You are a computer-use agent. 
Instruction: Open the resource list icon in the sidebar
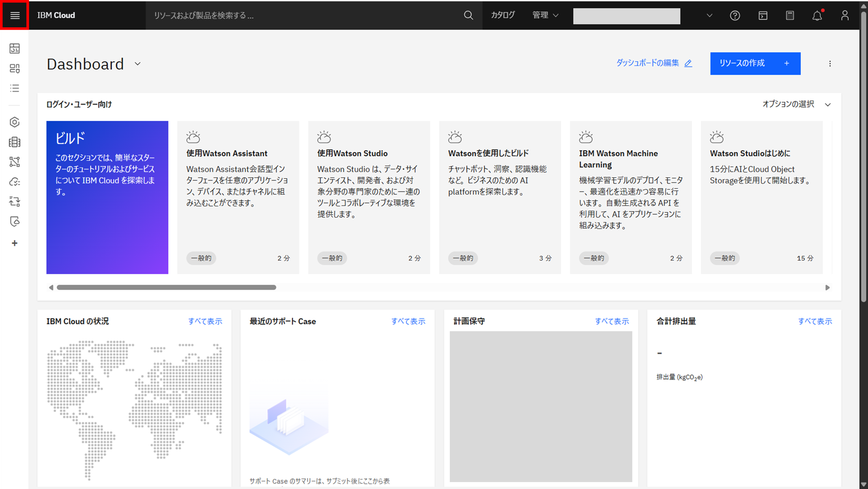pos(15,89)
